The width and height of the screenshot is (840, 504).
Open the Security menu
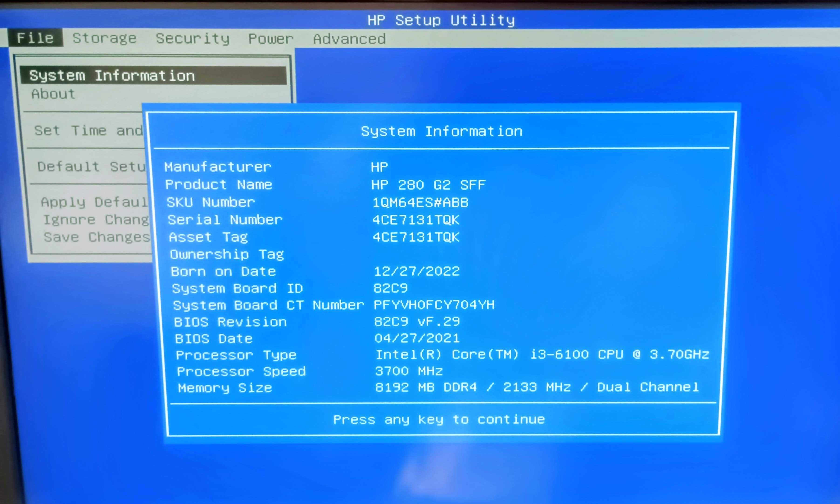pyautogui.click(x=193, y=38)
